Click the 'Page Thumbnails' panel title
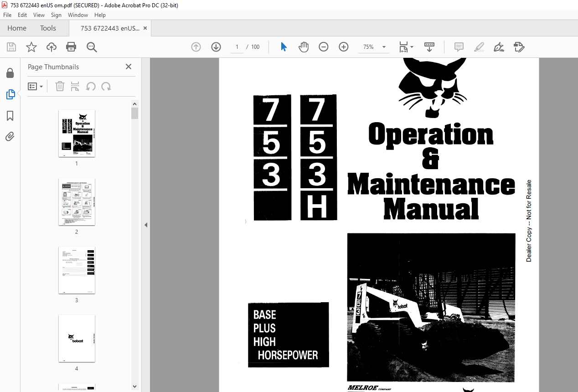The width and height of the screenshot is (578, 392). pos(53,67)
